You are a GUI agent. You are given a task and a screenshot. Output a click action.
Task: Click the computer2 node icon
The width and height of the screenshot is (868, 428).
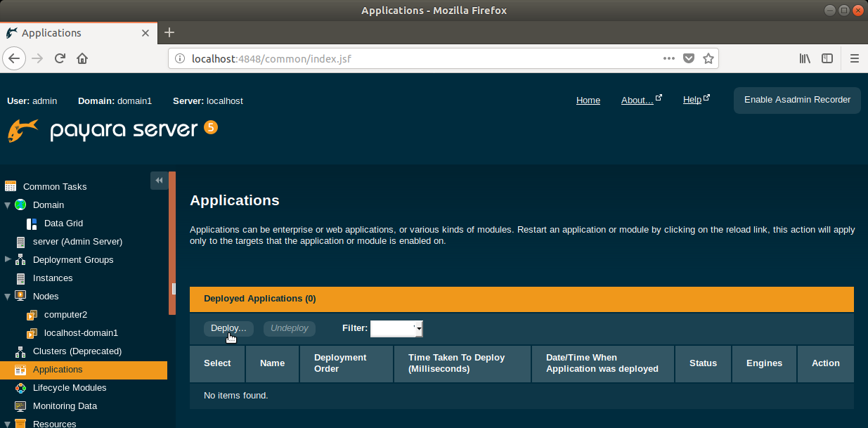32,315
